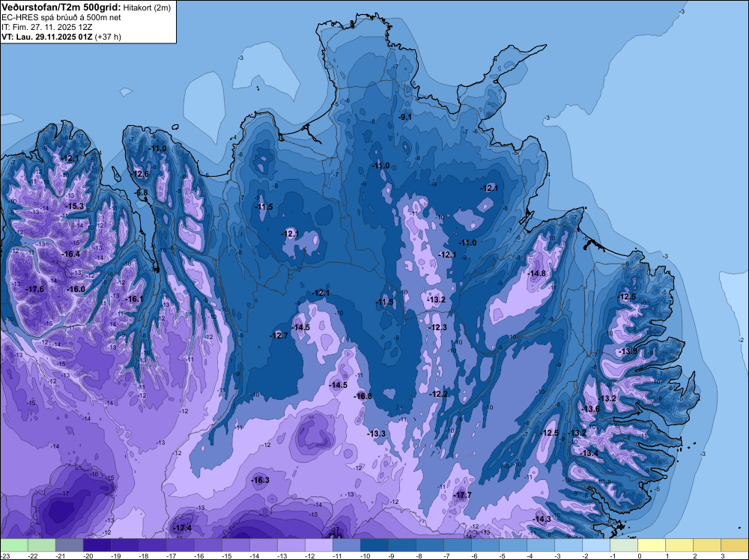This screenshot has width=749, height=560.
Task: Click the -11 legend color swatch
Action: (x=347, y=545)
